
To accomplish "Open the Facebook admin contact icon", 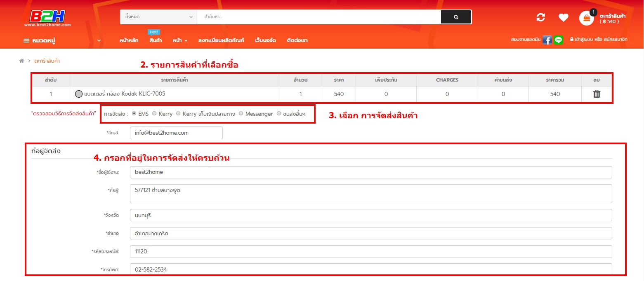I will click(547, 40).
